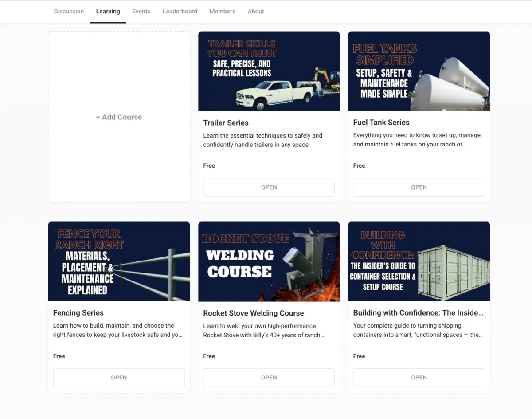Open the Trailer Series course button
532x419 pixels.
tap(269, 187)
